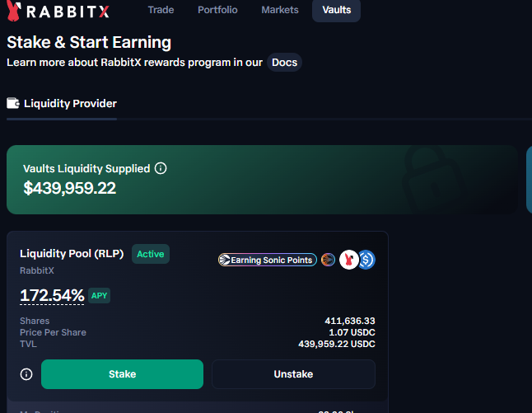This screenshot has width=532, height=413.
Task: Click the Shares label
Action: (x=35, y=321)
